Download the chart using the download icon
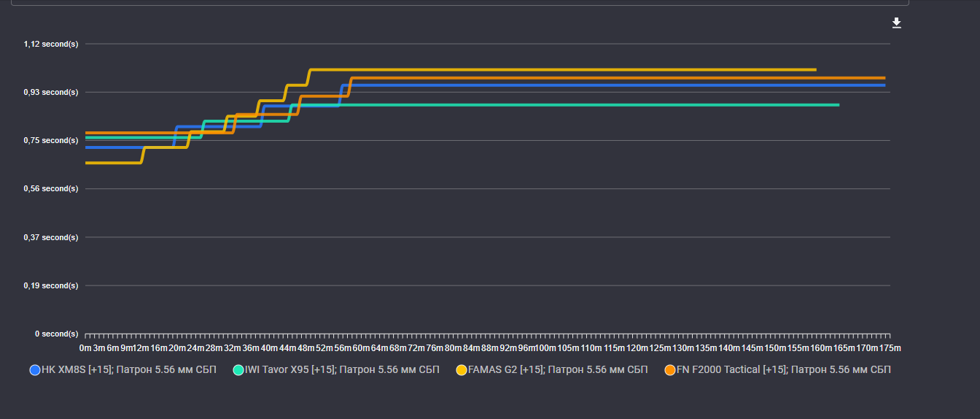Image resolution: width=980 pixels, height=419 pixels. (x=897, y=23)
